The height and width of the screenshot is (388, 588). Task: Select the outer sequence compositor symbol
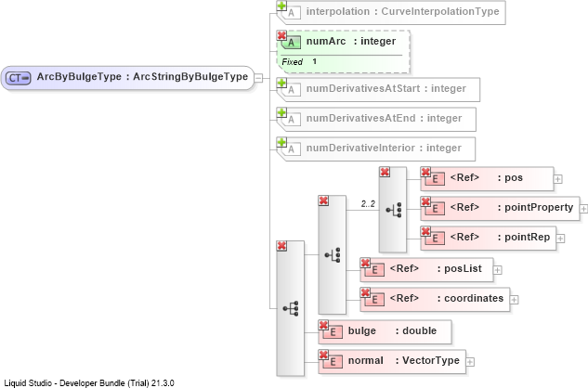290,308
